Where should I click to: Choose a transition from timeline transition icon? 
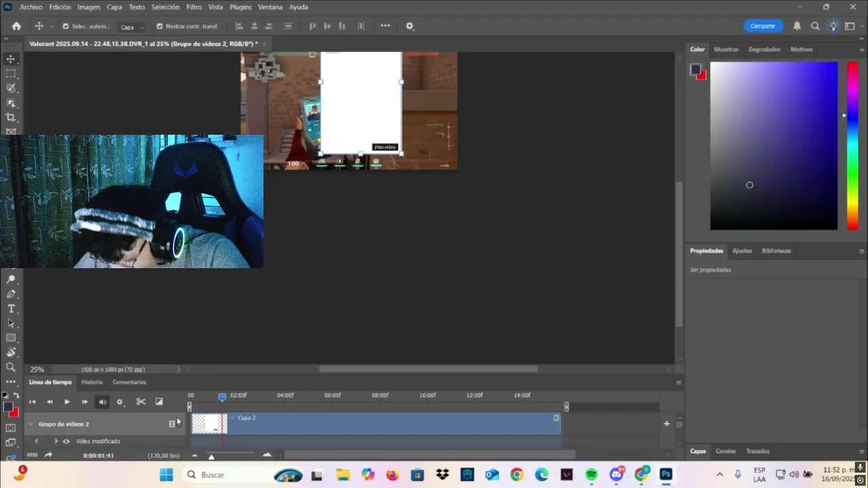coord(159,401)
